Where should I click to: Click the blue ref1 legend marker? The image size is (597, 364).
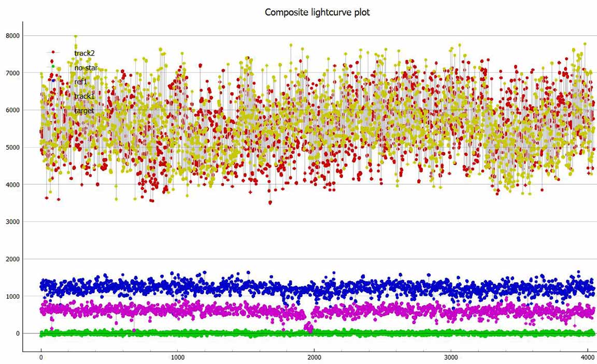click(x=53, y=81)
